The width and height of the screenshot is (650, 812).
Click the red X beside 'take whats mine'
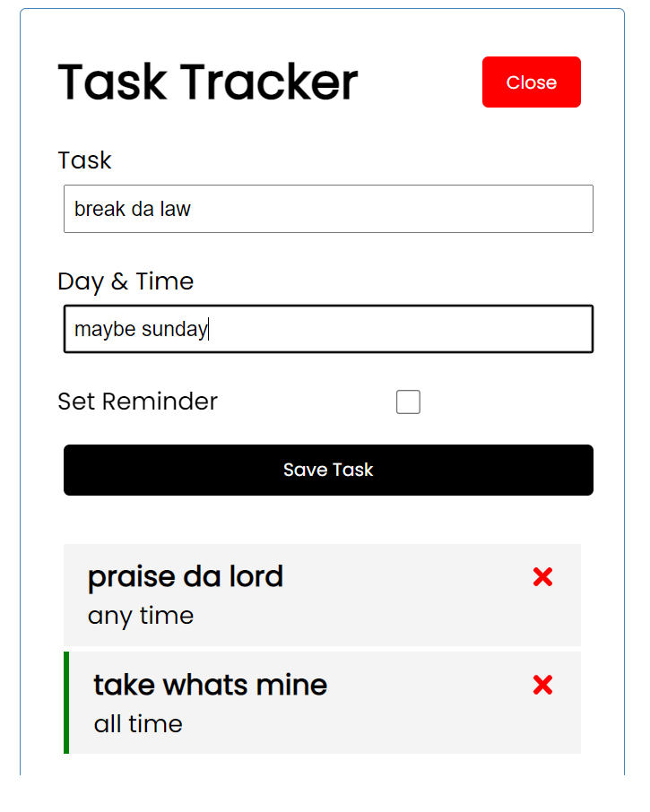pos(542,685)
